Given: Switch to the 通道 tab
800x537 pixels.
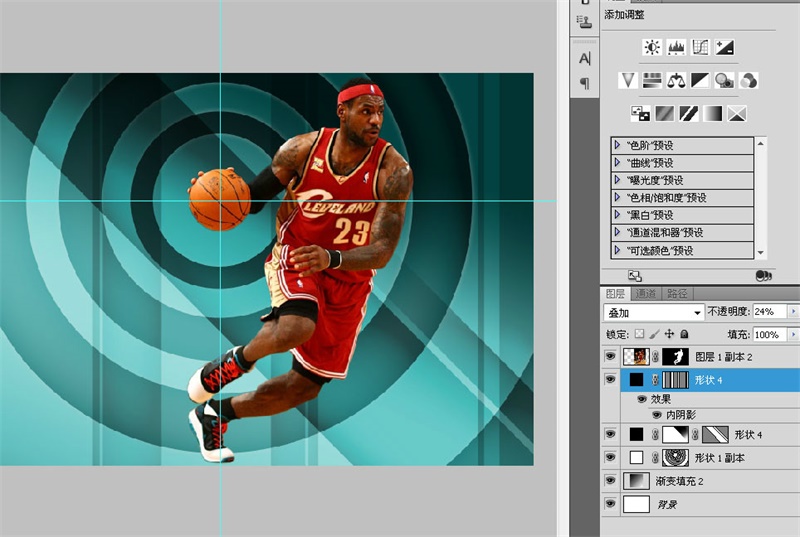Looking at the screenshot, I should pyautogui.click(x=645, y=294).
